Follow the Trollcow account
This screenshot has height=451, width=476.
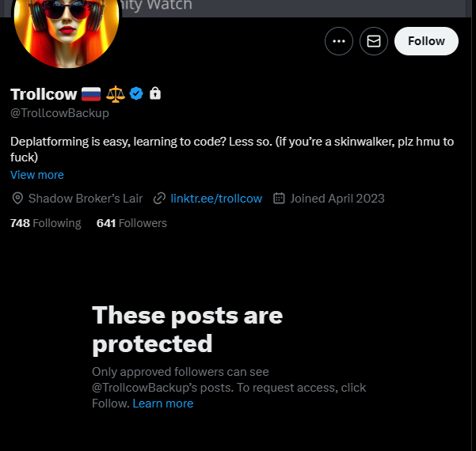click(x=426, y=41)
